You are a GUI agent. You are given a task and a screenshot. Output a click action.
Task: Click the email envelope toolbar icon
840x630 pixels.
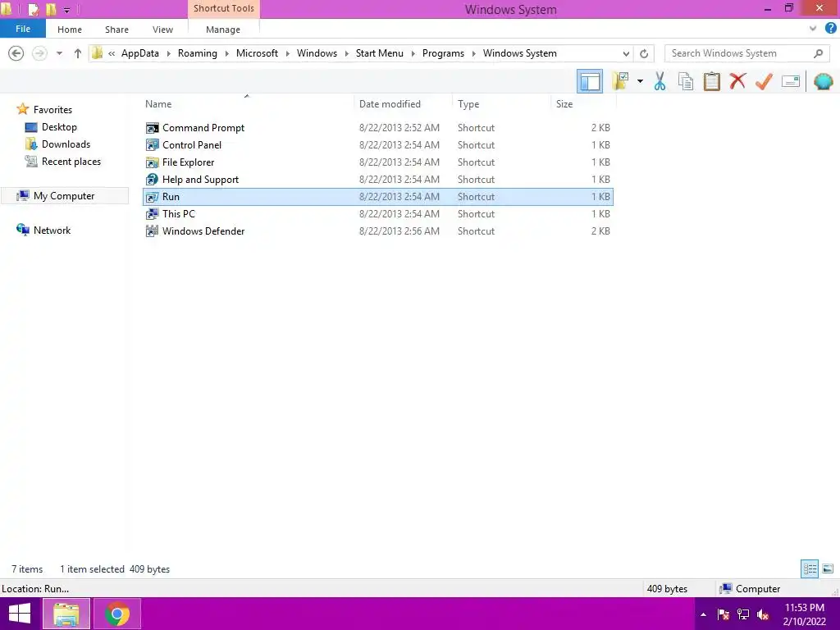pyautogui.click(x=791, y=81)
